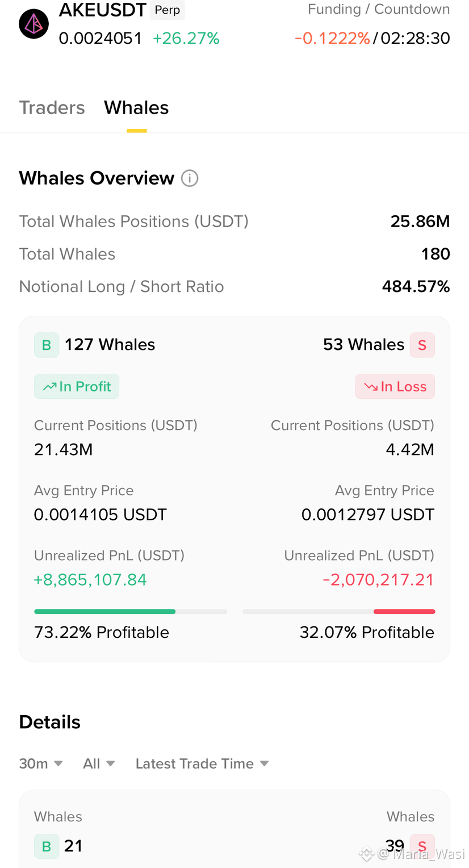Screen dimensions: 469x868
Task: Tap the Perp contract label
Action: tap(167, 10)
